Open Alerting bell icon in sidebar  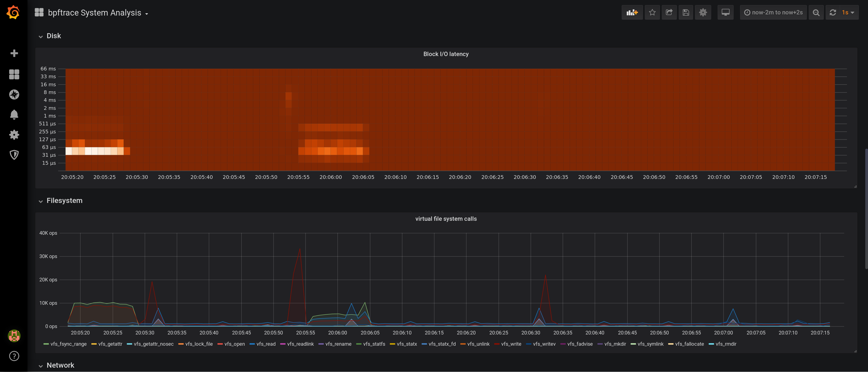tap(14, 115)
